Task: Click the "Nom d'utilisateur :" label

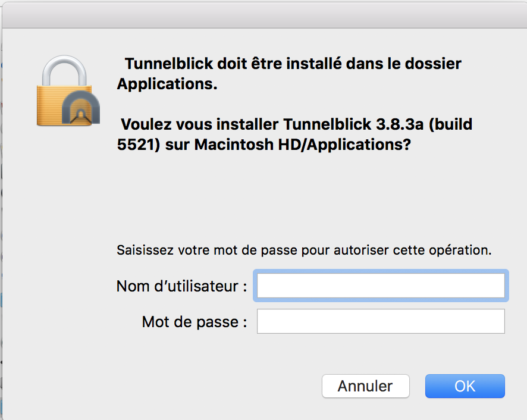Action: click(x=182, y=286)
